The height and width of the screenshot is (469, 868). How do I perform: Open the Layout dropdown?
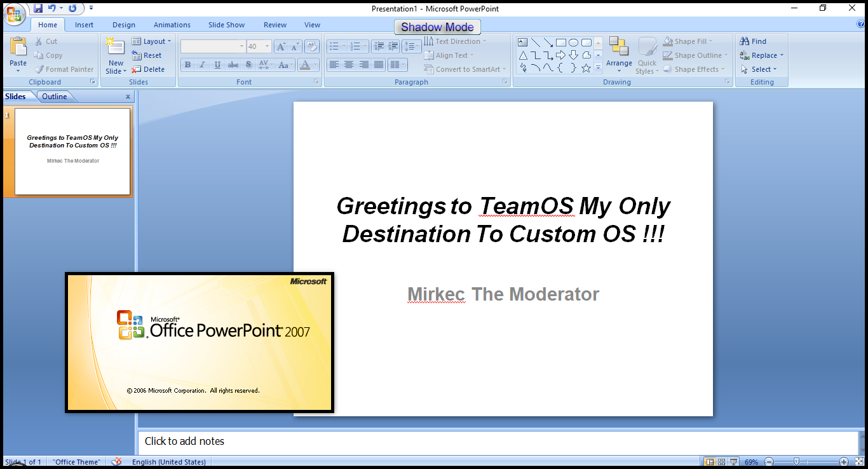[152, 41]
